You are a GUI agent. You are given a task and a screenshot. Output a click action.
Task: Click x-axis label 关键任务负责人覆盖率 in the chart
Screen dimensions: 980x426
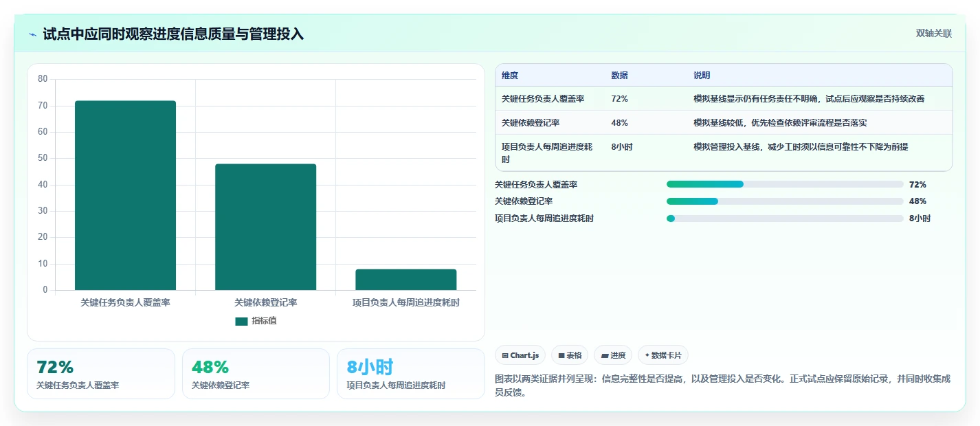click(x=125, y=302)
